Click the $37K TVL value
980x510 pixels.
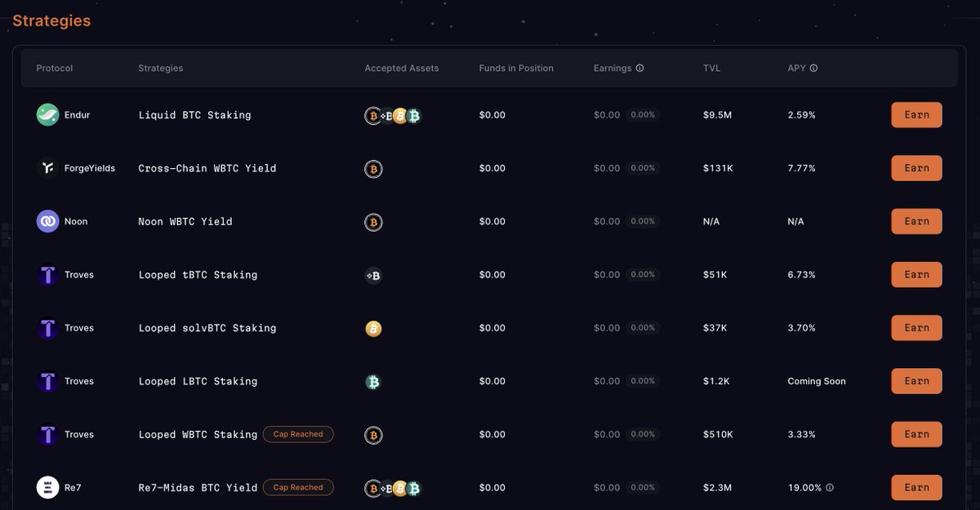[715, 328]
